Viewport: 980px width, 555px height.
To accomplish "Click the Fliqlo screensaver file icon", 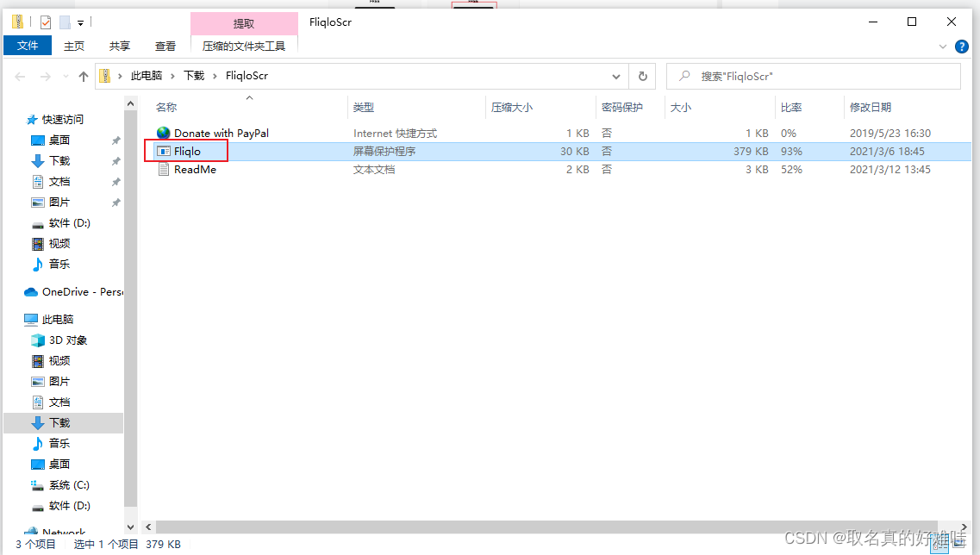I will (x=163, y=152).
